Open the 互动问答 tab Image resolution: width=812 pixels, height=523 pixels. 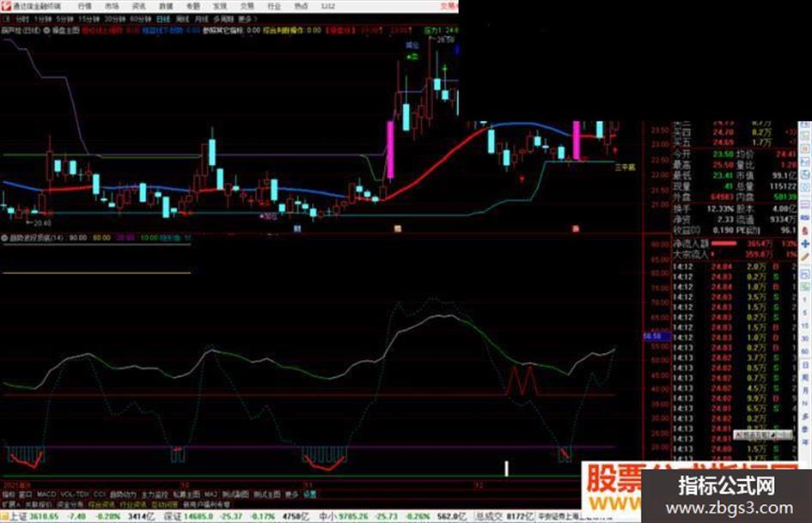[x=165, y=504]
